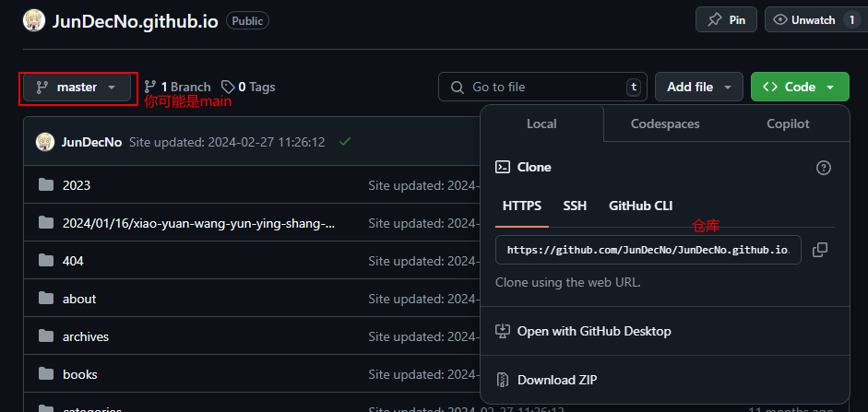Screen dimensions: 868x412
Task: Open the master branch dropdown
Action: pos(77,88)
